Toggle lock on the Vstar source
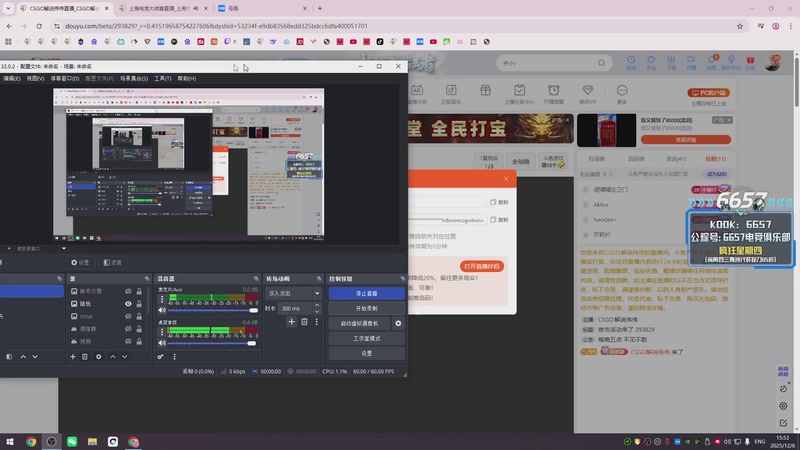The image size is (800, 450). click(139, 316)
